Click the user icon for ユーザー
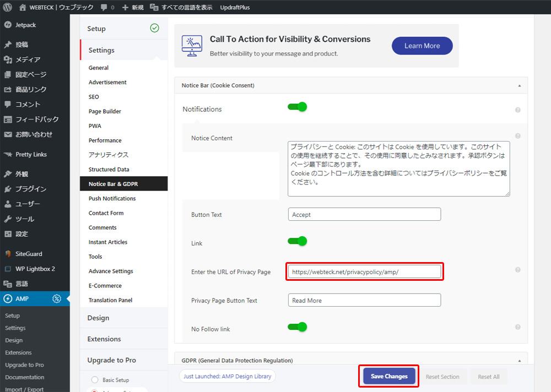551x392 pixels. click(8, 204)
